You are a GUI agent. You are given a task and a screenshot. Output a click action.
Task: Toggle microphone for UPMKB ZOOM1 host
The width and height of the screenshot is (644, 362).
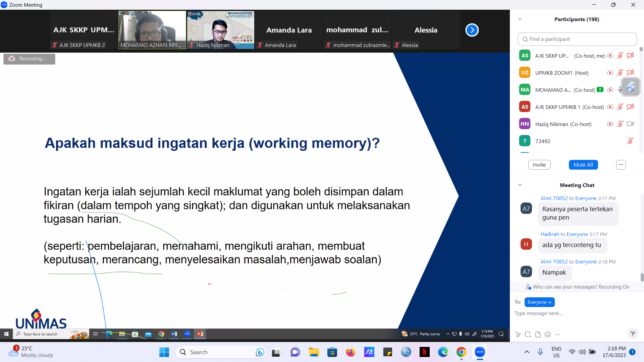(x=620, y=73)
